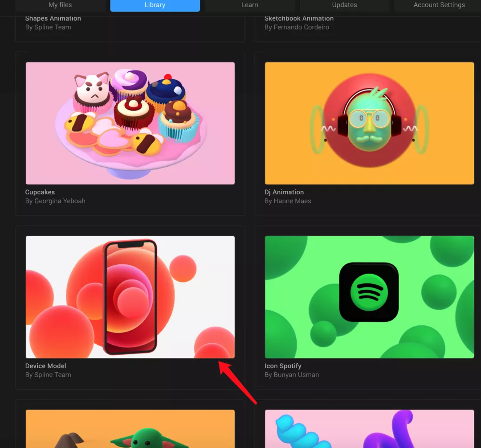Open the pink thumbnail with purple shapes

[369, 429]
